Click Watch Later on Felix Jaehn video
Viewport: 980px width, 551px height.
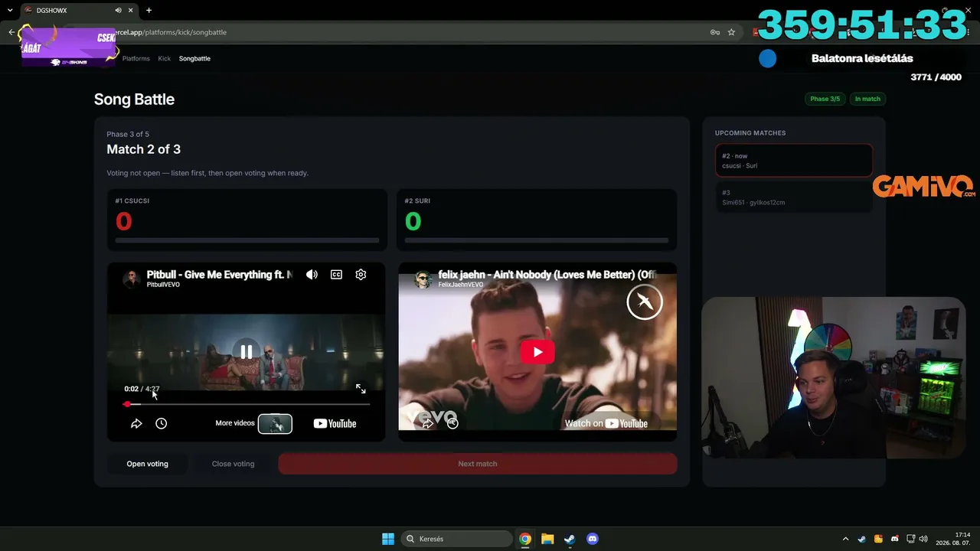[452, 422]
